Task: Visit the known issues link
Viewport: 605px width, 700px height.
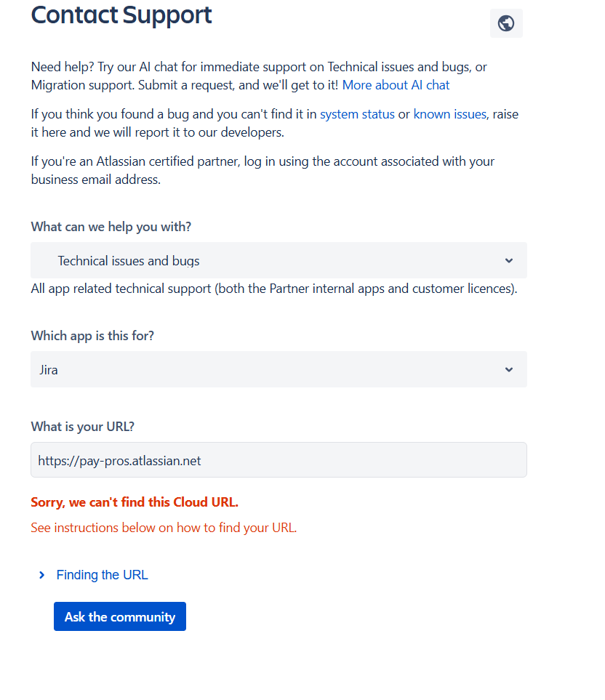Action: pos(449,114)
